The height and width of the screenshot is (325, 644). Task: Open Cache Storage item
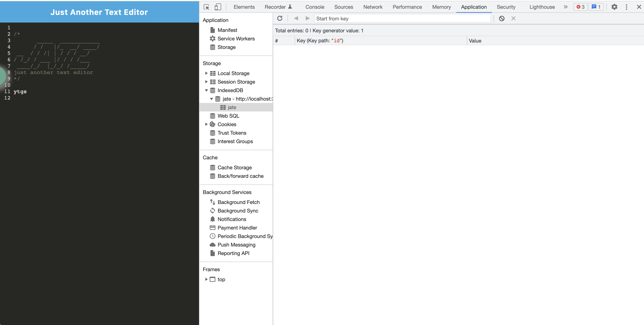235,167
